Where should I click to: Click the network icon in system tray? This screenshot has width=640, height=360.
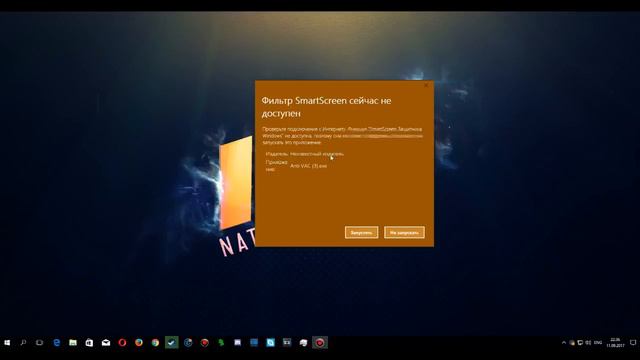[x=580, y=343]
